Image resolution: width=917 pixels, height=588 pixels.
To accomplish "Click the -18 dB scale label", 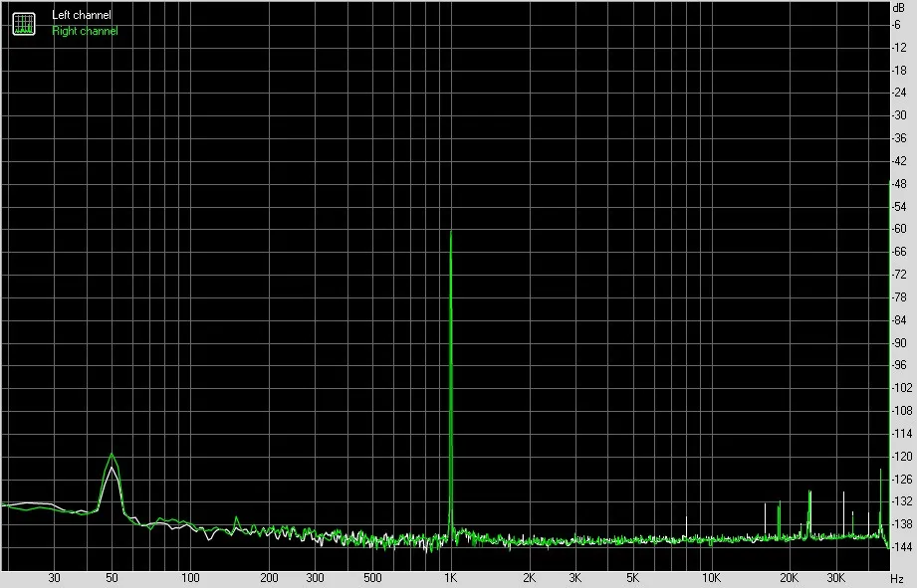I will [899, 71].
